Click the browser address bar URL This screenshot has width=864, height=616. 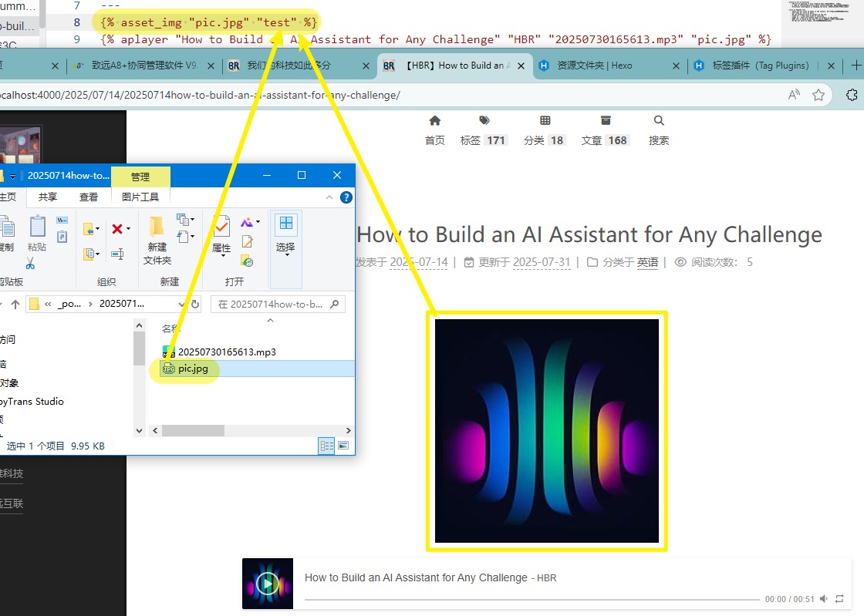tap(200, 95)
